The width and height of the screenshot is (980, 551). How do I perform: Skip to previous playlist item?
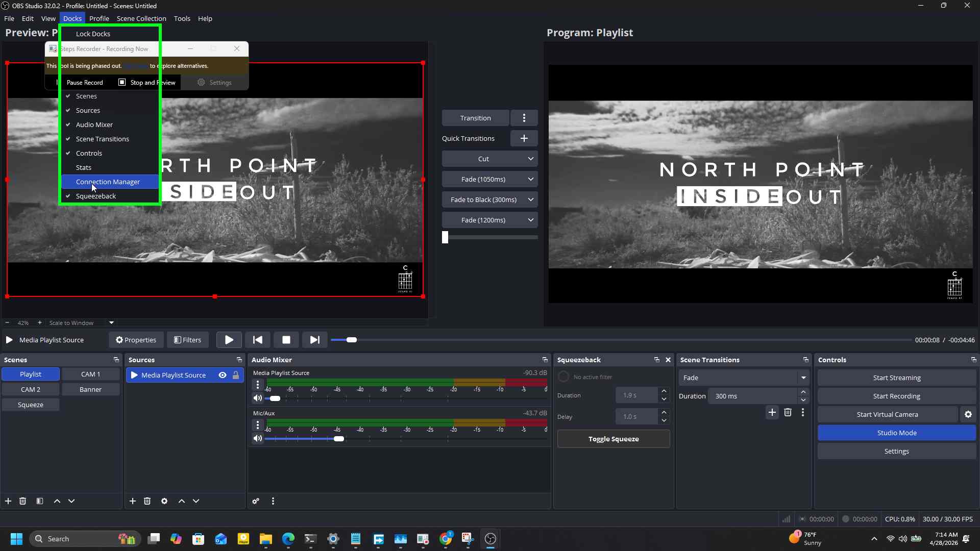(x=258, y=340)
